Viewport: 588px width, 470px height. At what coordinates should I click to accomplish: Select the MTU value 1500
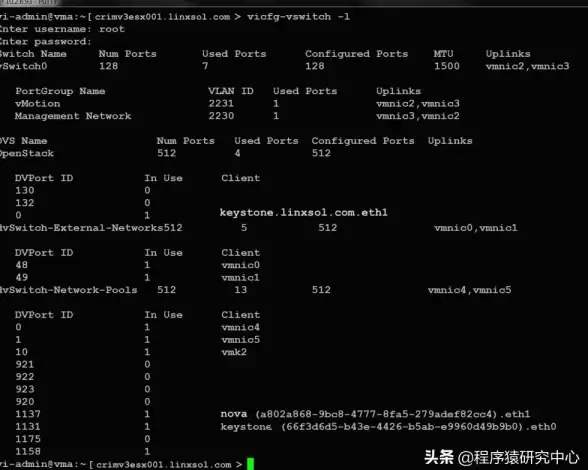(447, 66)
